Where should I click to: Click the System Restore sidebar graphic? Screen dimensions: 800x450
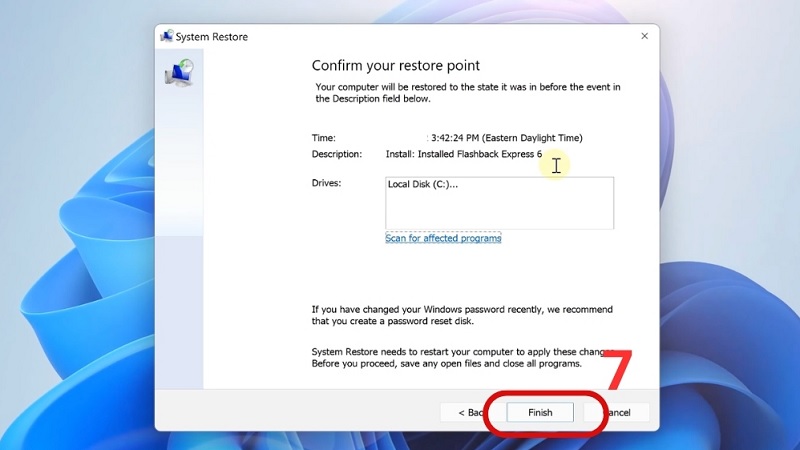click(x=179, y=73)
